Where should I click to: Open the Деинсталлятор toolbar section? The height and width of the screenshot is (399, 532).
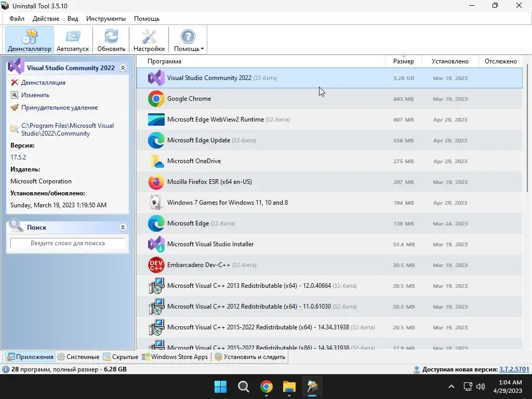click(x=30, y=39)
